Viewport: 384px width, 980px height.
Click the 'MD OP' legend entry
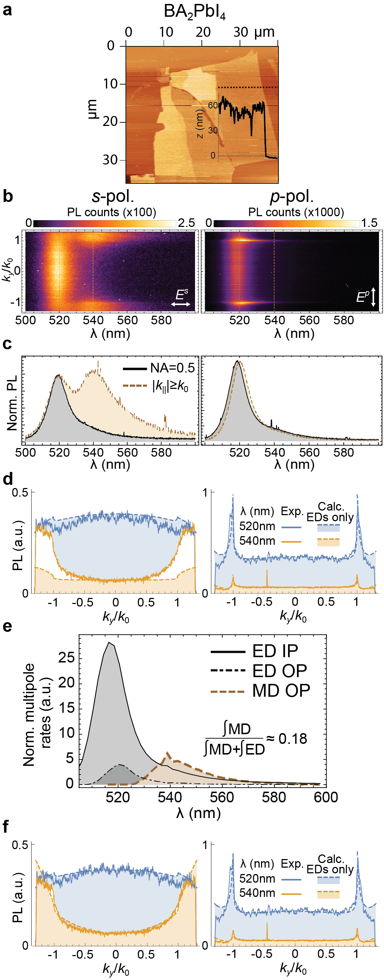tap(260, 690)
